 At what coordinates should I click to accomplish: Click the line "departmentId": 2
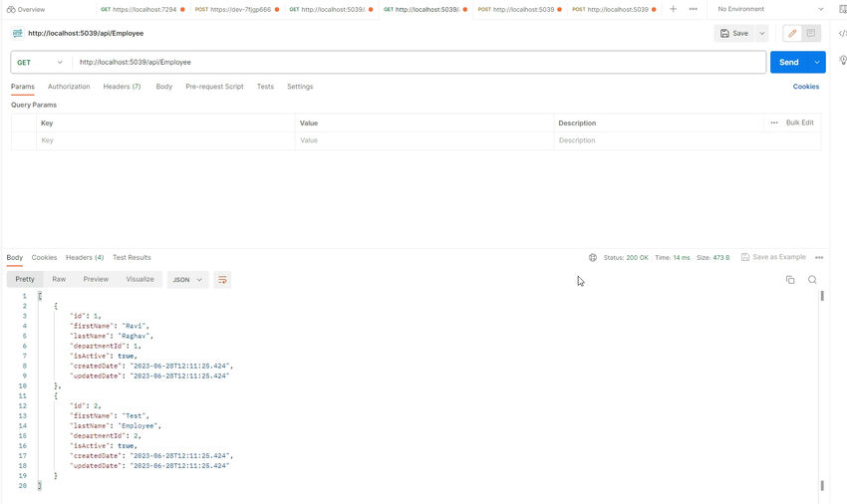coord(106,436)
